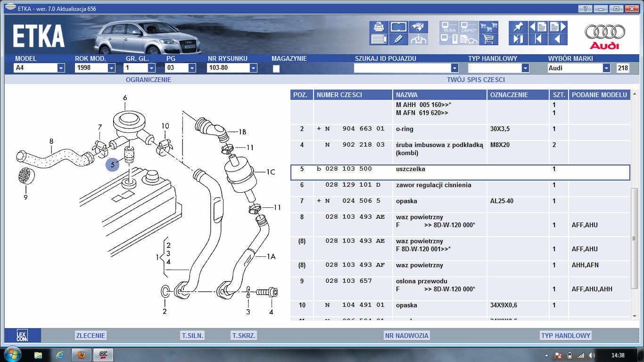Click the multiple shopping carts icon
644x362 pixels.
pos(488,27)
